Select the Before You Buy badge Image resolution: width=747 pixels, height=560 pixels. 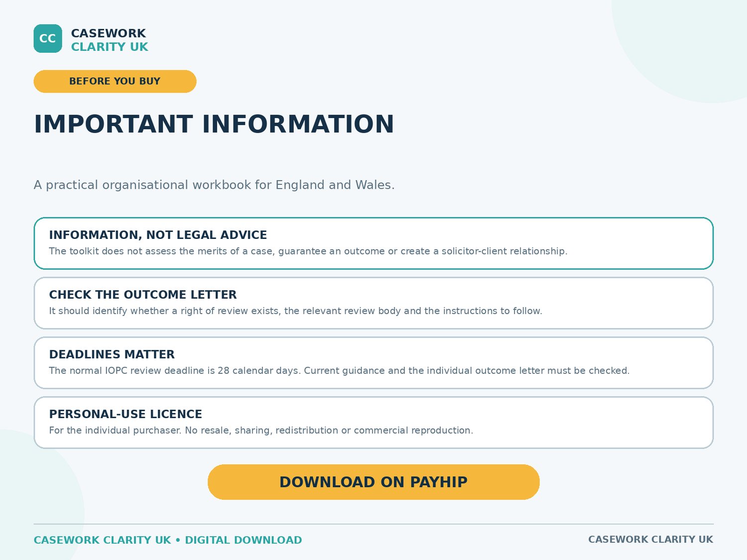[115, 81]
